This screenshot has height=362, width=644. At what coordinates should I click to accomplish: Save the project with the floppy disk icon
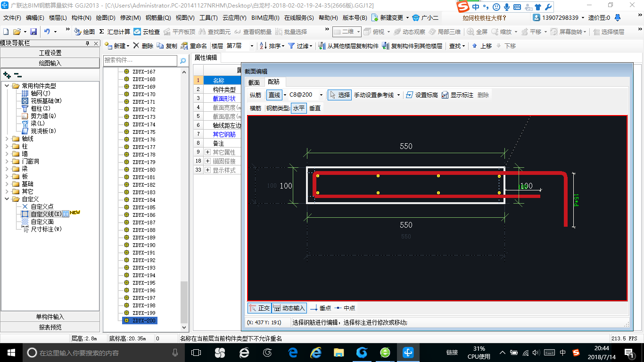coord(33,32)
